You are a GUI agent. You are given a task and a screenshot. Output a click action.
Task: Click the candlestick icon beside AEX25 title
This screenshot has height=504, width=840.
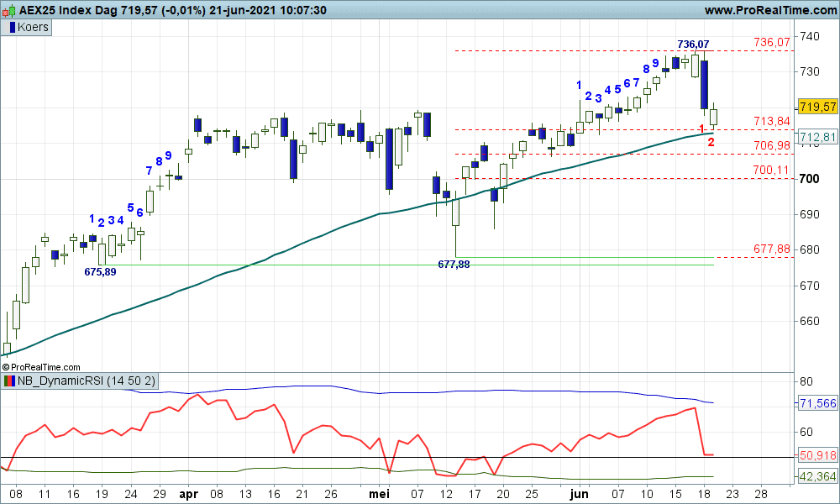click(9, 10)
